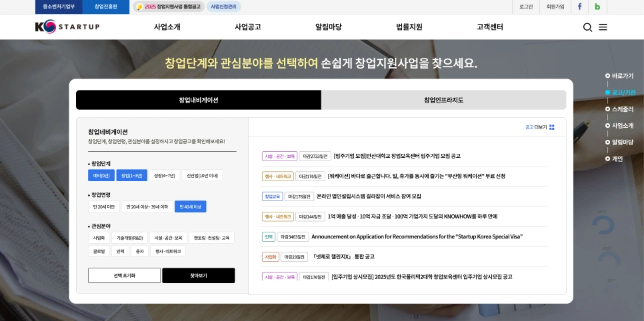The height and width of the screenshot is (321, 644).
Task: Toggle the 창업(1~3년) stage filter
Action: [131, 175]
